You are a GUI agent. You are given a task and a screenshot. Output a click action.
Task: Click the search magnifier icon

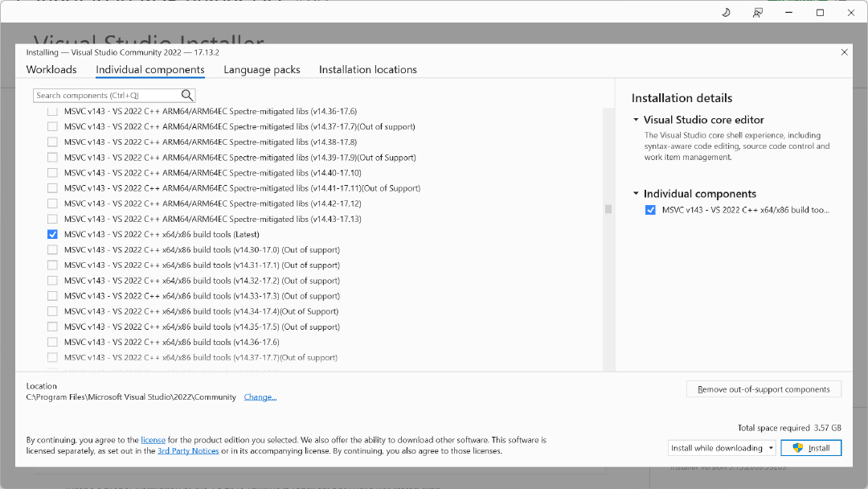(187, 95)
